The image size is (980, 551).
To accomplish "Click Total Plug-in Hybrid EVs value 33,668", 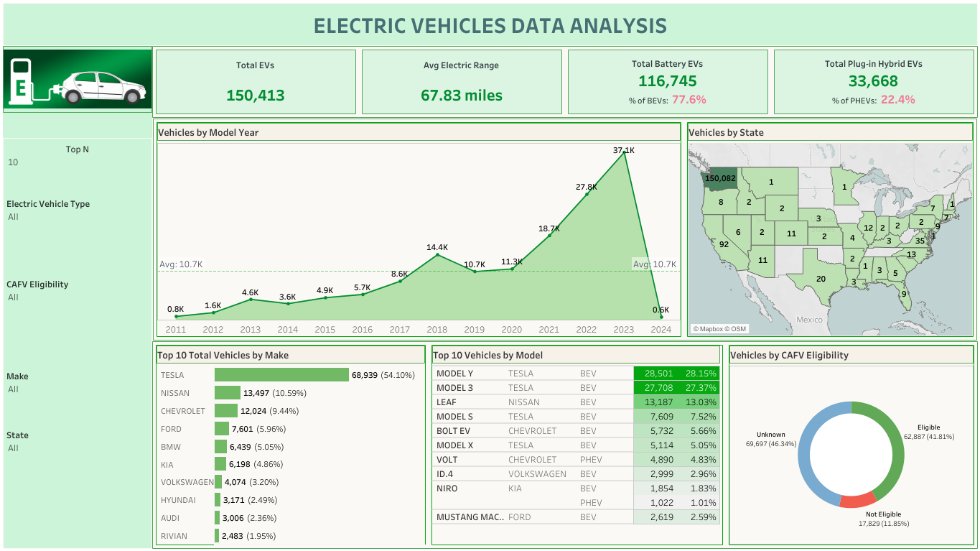I will coord(874,81).
